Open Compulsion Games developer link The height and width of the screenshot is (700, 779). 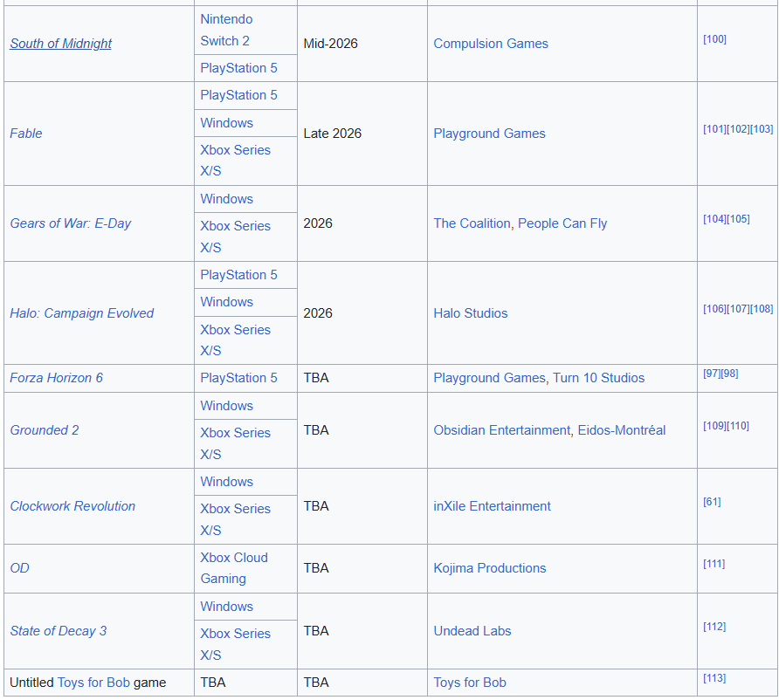490,44
